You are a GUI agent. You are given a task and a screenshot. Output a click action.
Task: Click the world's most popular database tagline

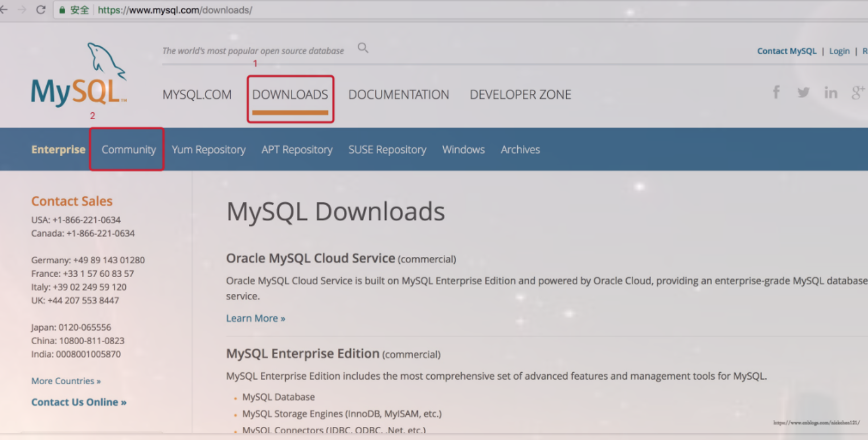point(253,51)
